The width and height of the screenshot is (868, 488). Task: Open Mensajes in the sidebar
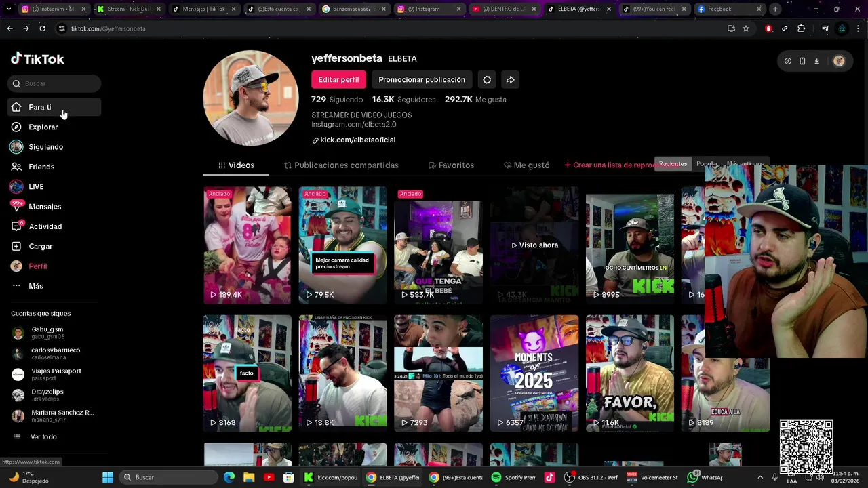(x=54, y=207)
